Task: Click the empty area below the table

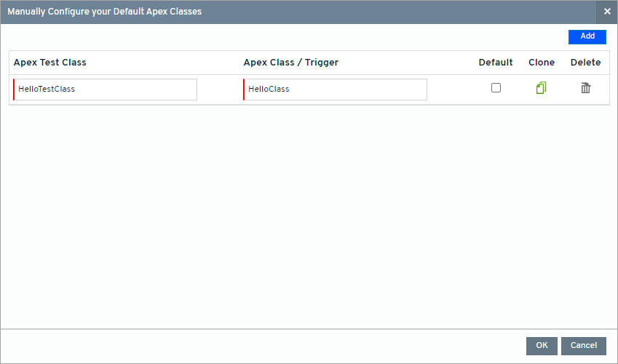Action: coord(309,218)
